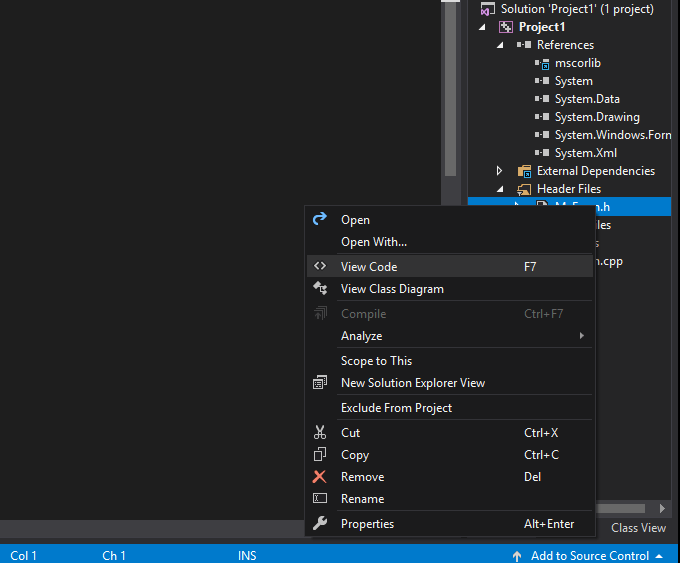Click the Add to Source Control up-arrow icon
Image resolution: width=680 pixels, height=563 pixels.
[x=517, y=556]
